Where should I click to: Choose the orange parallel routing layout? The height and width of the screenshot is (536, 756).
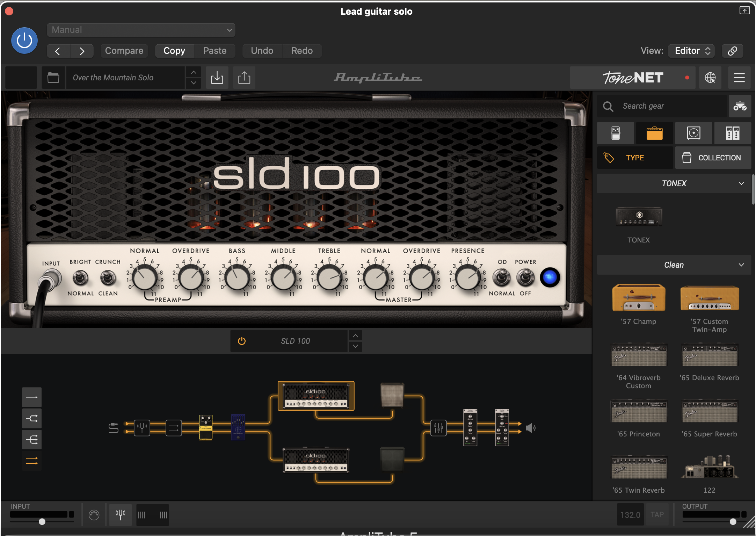coord(32,461)
